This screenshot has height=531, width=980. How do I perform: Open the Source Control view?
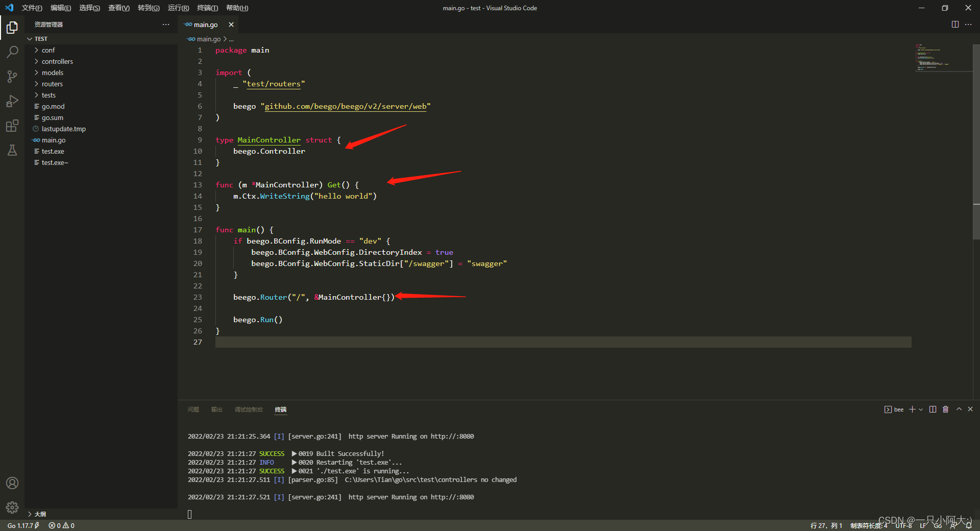(12, 77)
